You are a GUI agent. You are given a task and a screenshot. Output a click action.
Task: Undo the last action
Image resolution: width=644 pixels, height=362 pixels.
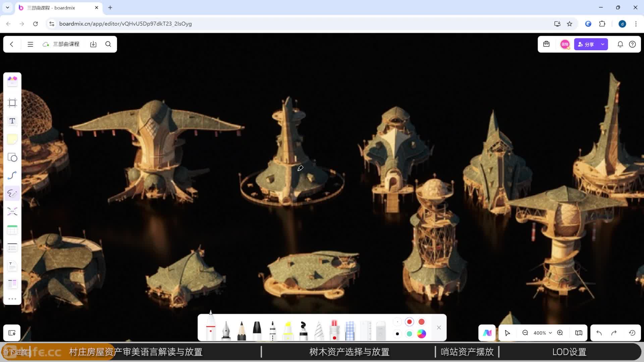click(x=599, y=333)
